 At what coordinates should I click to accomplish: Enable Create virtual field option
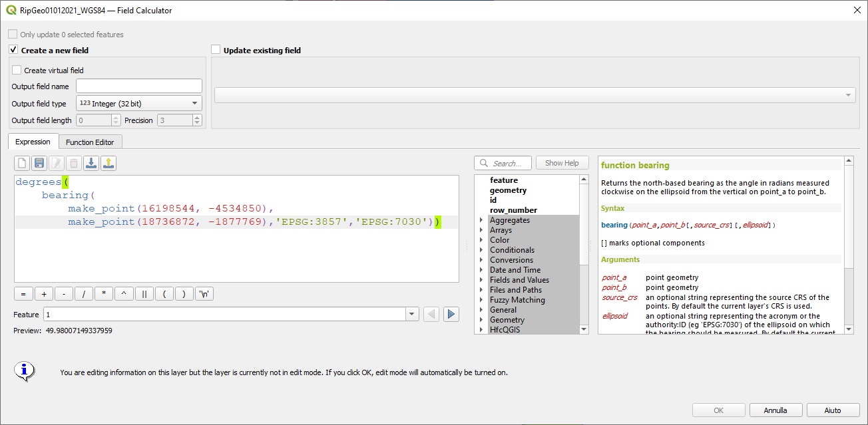point(17,70)
